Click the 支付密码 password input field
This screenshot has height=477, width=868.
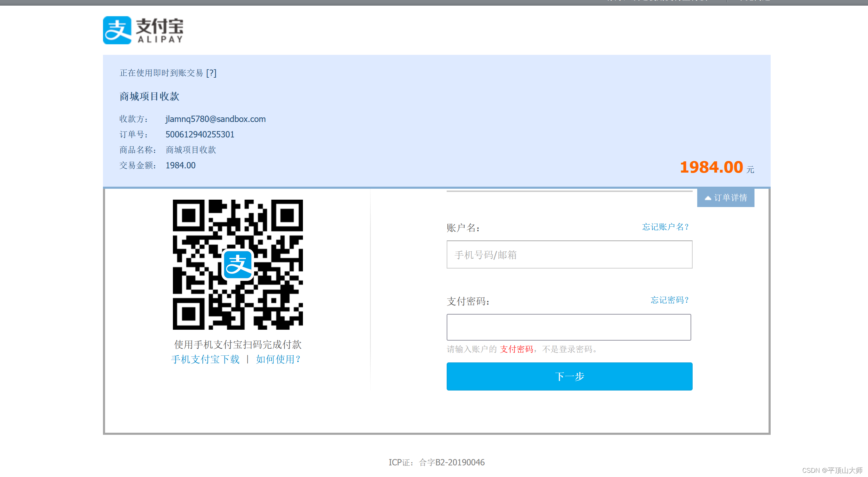(569, 327)
